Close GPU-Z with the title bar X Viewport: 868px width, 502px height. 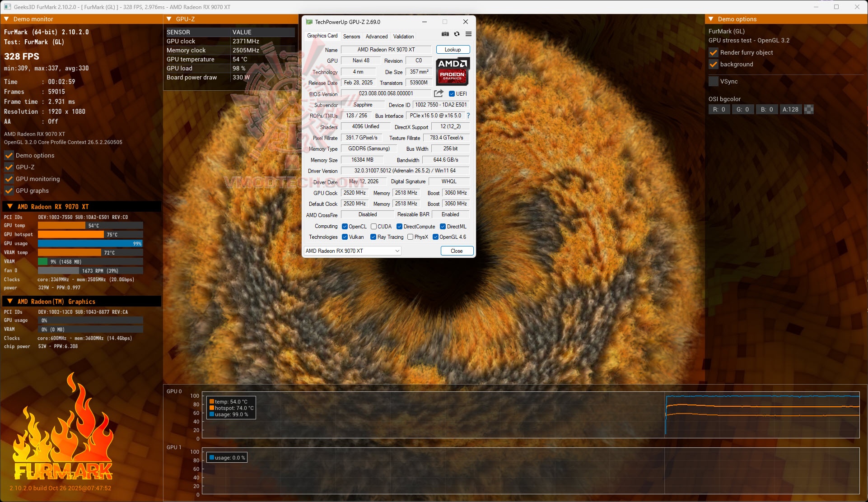coord(466,22)
